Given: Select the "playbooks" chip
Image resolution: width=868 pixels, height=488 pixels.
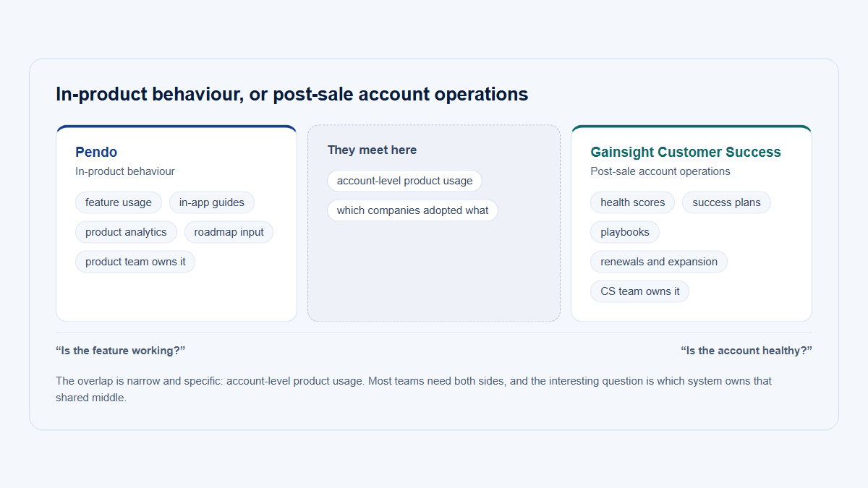Looking at the screenshot, I should point(625,232).
